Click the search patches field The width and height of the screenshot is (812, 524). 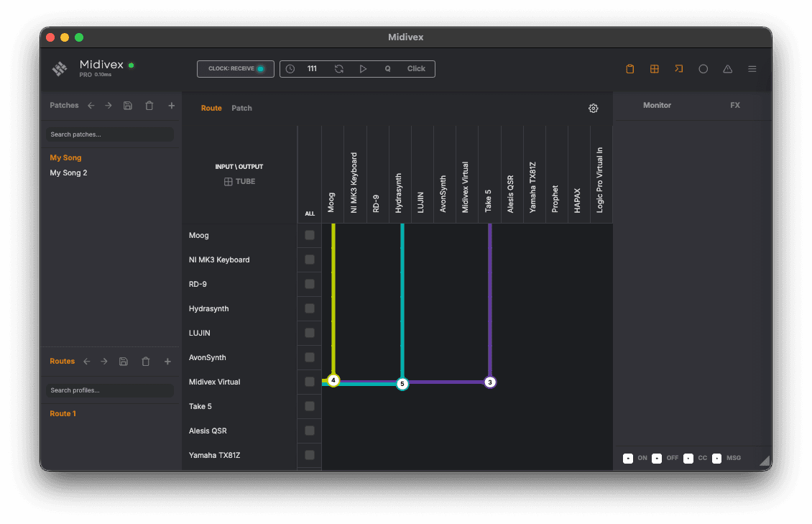pyautogui.click(x=109, y=134)
